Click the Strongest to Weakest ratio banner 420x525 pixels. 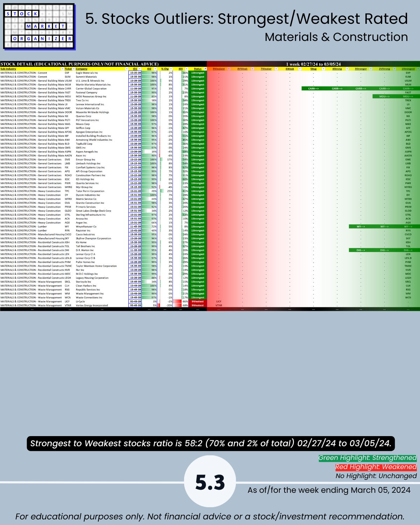211,443
